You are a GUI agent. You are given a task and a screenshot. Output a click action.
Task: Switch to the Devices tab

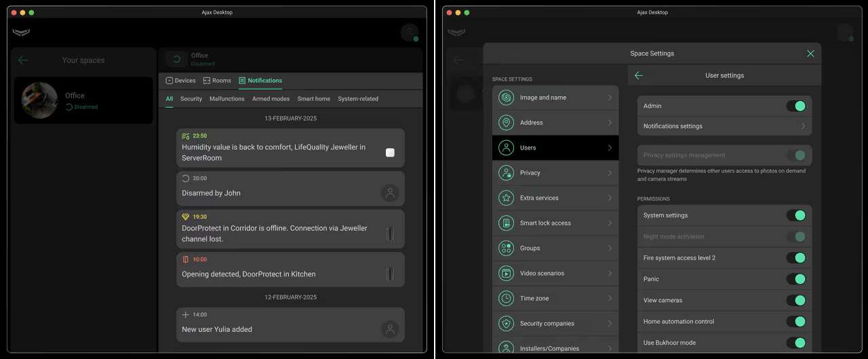click(x=180, y=81)
